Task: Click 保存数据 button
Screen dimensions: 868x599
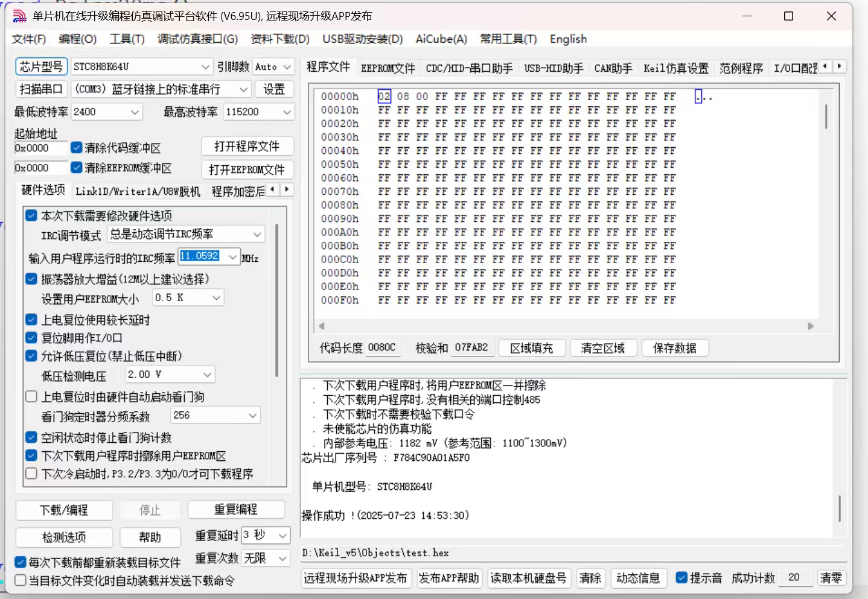Action: point(674,348)
